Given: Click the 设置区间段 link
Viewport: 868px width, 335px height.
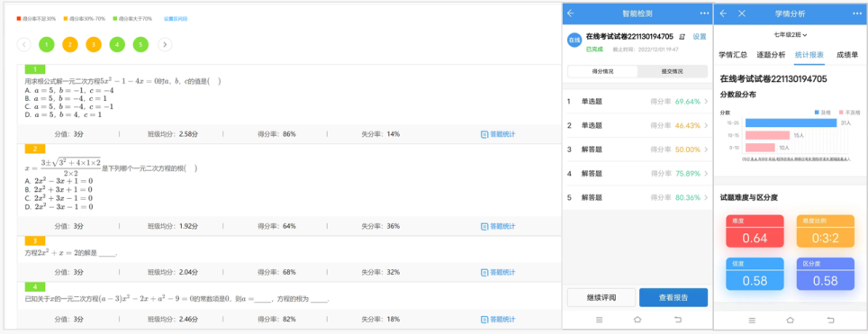Looking at the screenshot, I should tap(176, 18).
